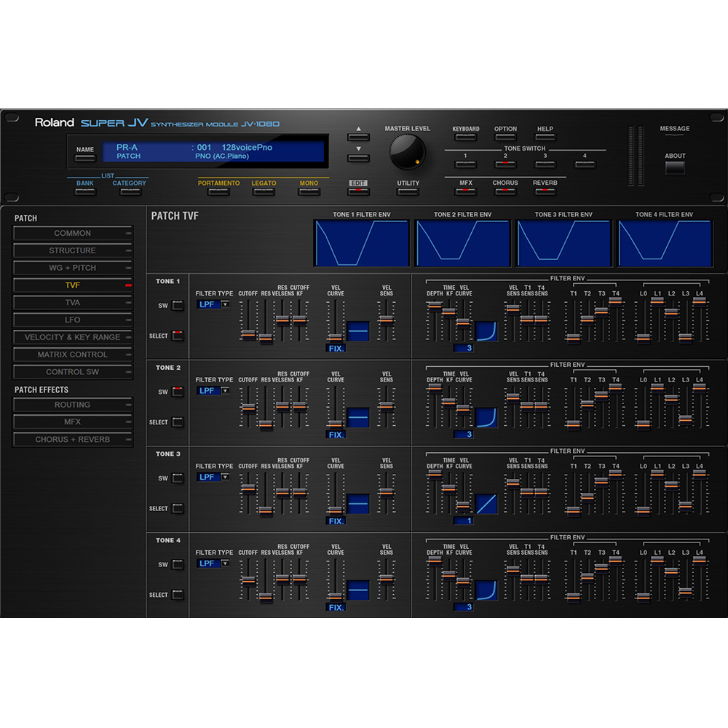Click Tone 1 filter env vel curve icon
Image resolution: width=728 pixels, height=728 pixels.
pos(486,331)
